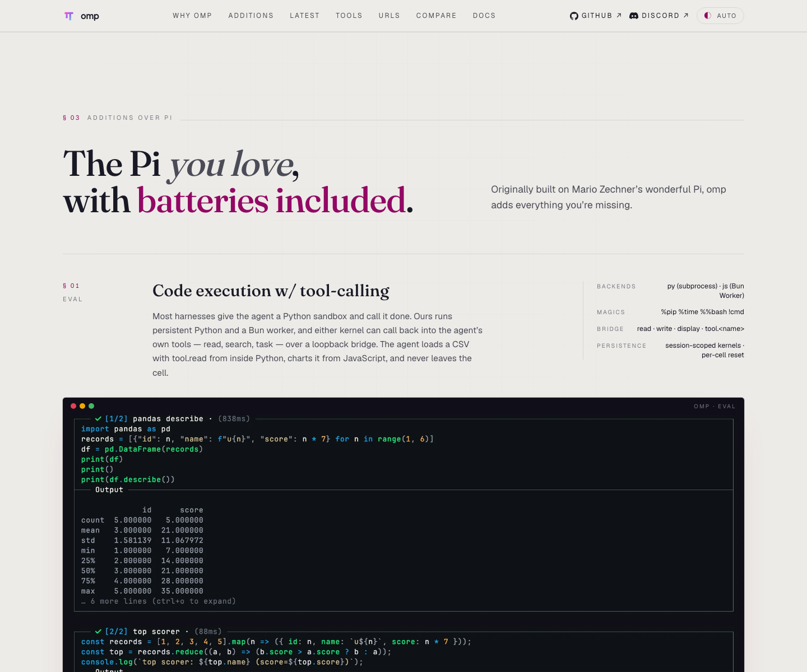The image size is (807, 672).
Task: Navigate to the TOOLS section
Action: [349, 16]
